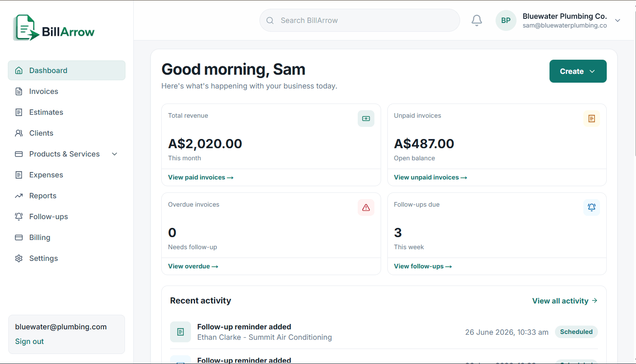Click the Estimates icon in sidebar
This screenshot has width=636, height=364.
[19, 112]
